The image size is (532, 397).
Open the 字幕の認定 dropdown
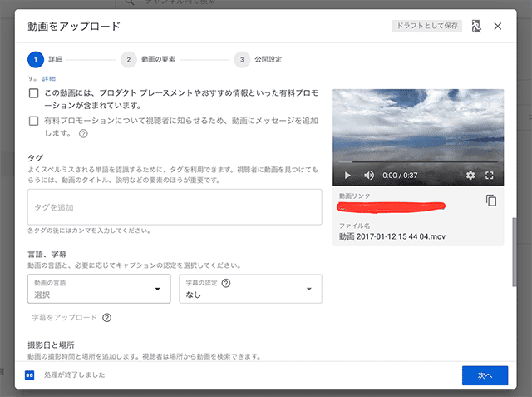(x=250, y=289)
